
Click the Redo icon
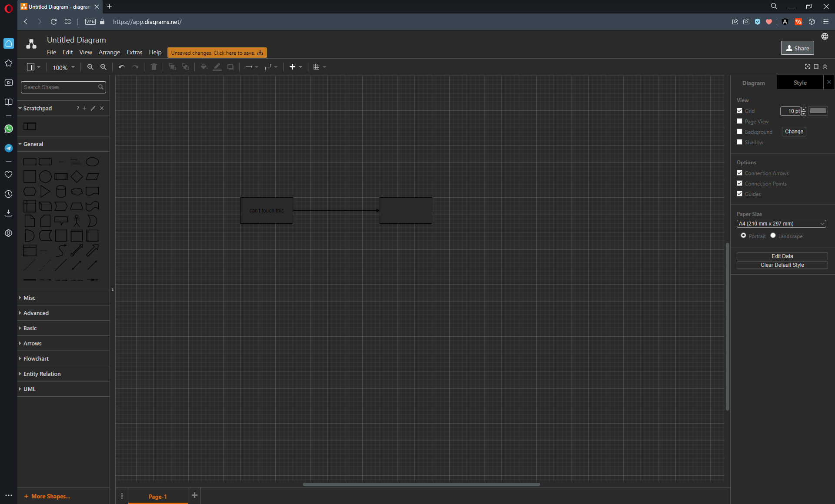pos(135,67)
